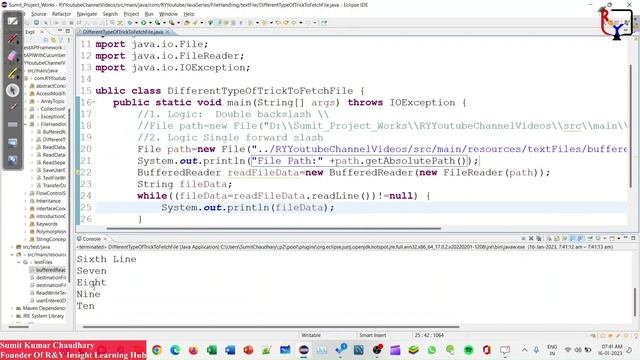Select the pen tool in annotation toolbar

(x=12, y=21)
